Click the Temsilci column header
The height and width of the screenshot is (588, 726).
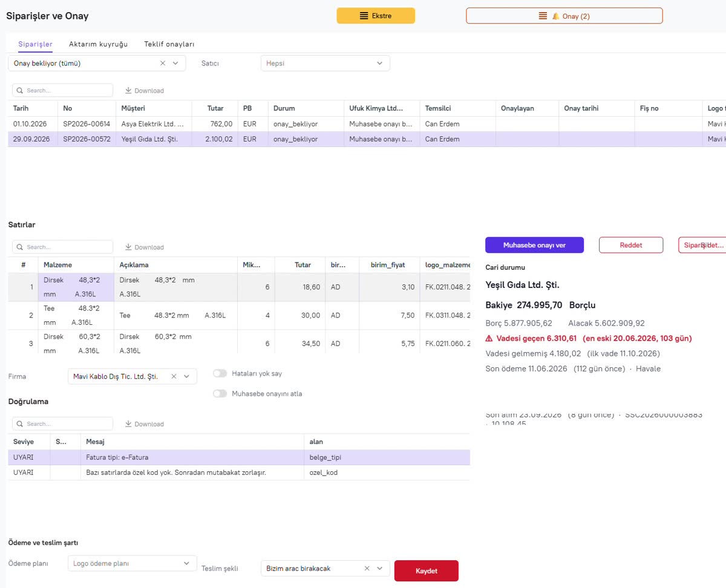point(457,108)
